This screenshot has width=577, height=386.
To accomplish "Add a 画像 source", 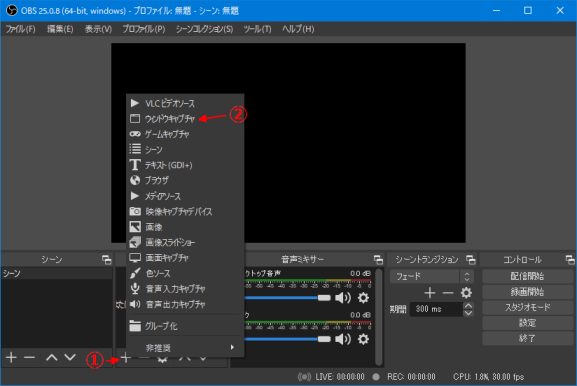I will coord(185,227).
